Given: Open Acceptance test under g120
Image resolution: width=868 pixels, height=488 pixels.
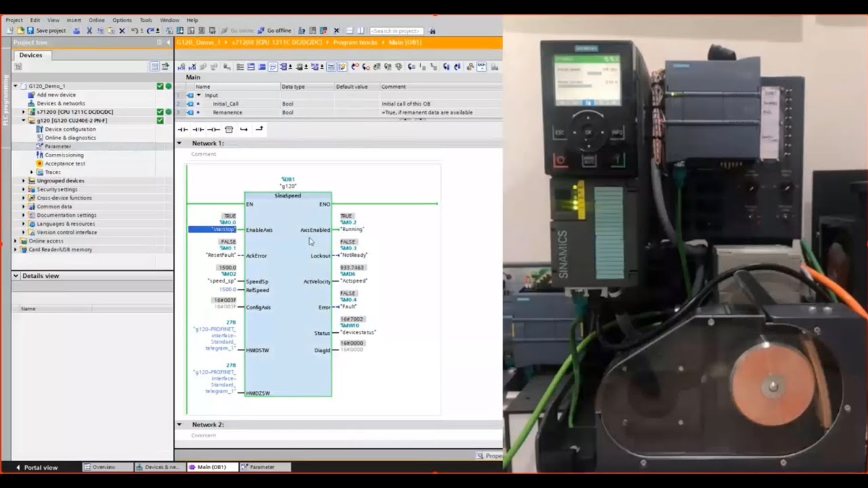Looking at the screenshot, I should point(64,163).
